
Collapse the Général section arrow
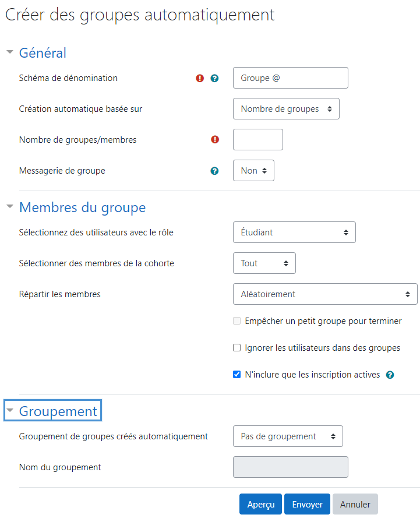click(10, 52)
